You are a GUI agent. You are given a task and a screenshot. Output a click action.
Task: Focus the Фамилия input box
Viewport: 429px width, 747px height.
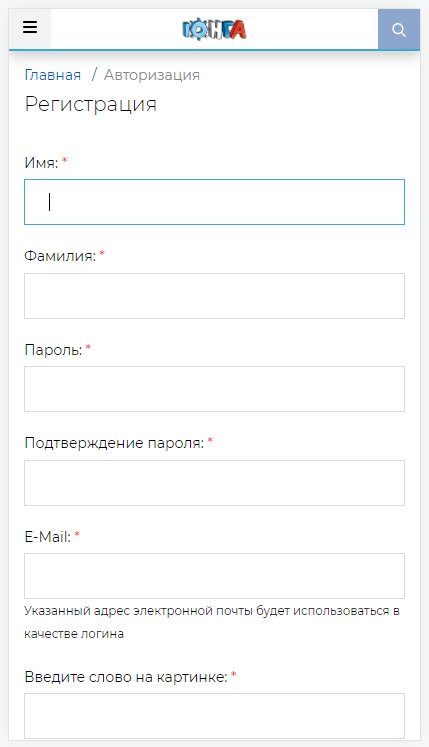pos(214,296)
